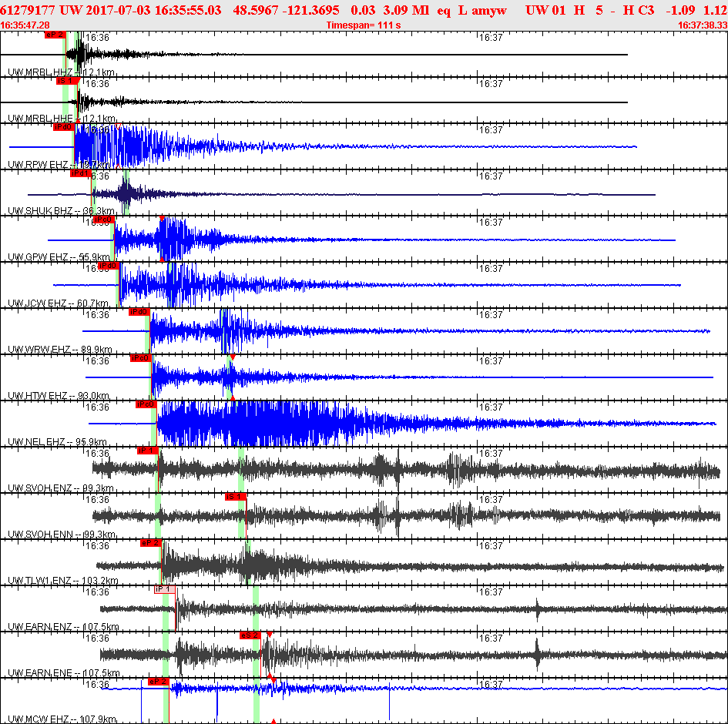Select the 48.5967 latitude value in header
This screenshot has height=724, width=728.
[254, 10]
